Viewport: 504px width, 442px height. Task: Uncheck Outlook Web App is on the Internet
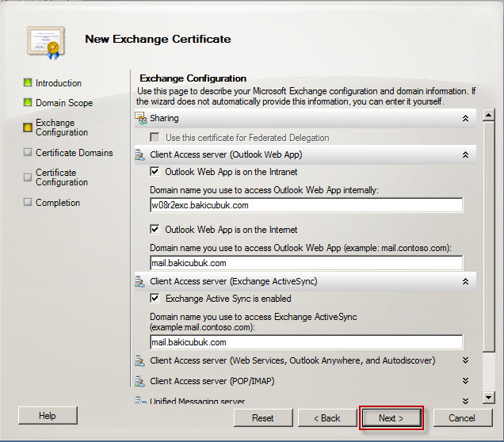click(x=155, y=230)
